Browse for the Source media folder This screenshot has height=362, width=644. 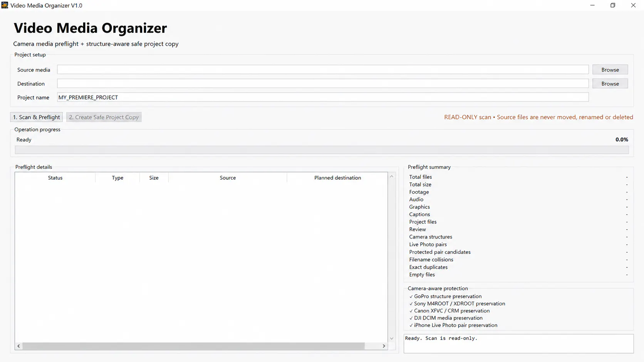[610, 70]
